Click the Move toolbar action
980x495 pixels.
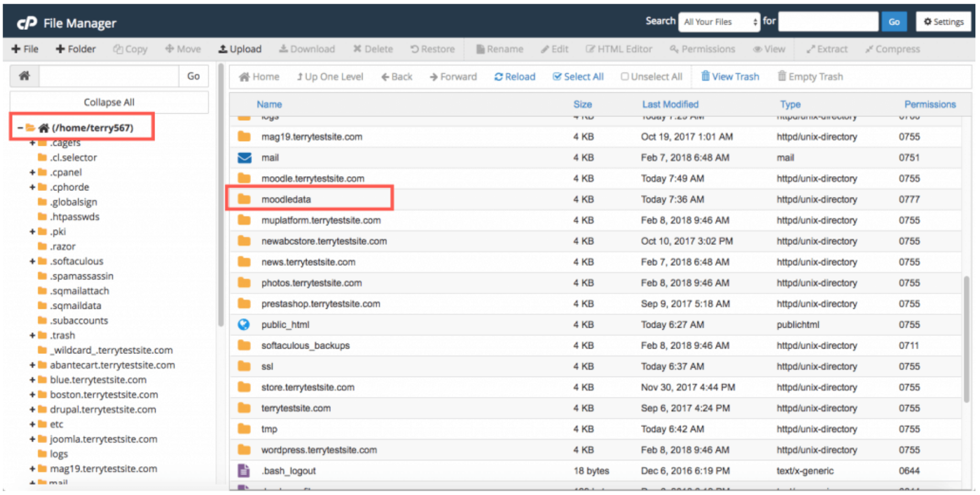[183, 49]
